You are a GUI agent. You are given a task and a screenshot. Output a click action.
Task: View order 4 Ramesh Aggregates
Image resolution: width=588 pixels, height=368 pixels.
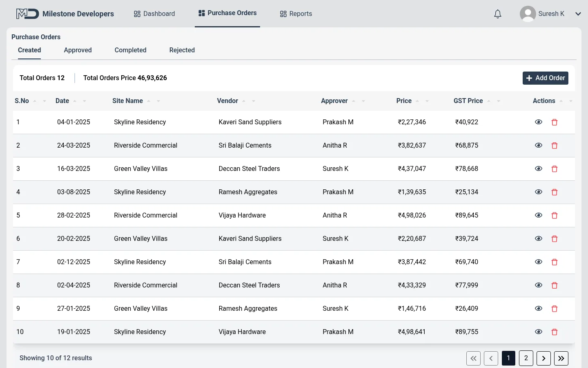click(x=539, y=192)
